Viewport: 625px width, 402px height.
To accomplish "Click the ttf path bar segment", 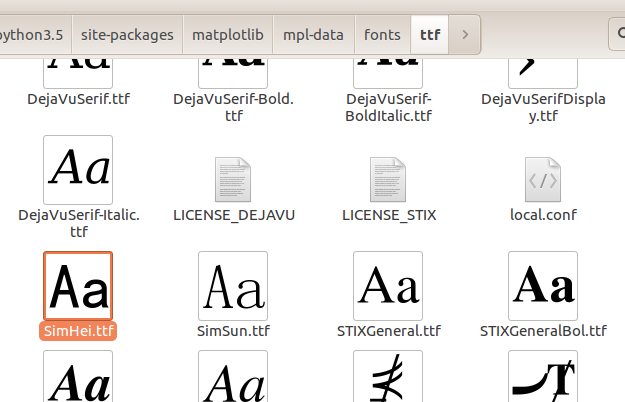I will click(x=430, y=35).
